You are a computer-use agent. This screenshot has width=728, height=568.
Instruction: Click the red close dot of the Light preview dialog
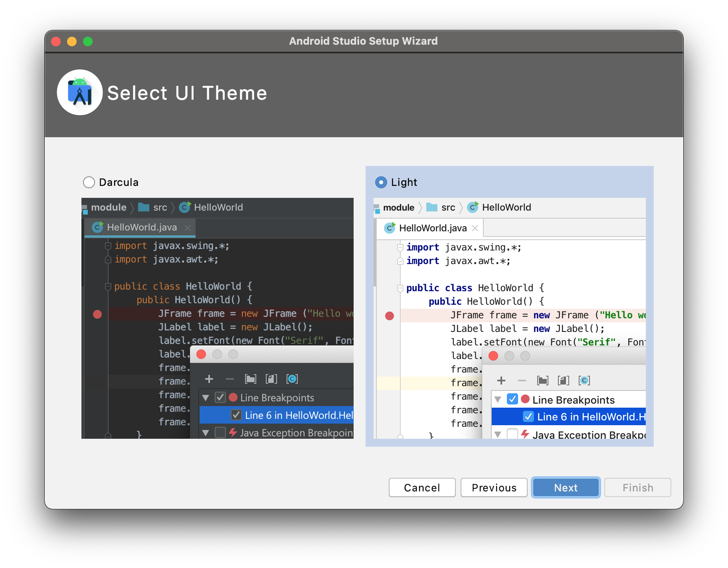[x=493, y=356]
